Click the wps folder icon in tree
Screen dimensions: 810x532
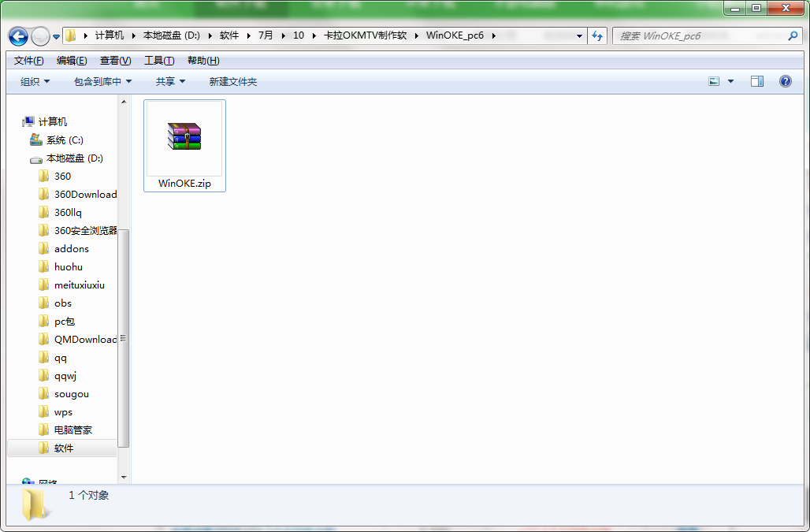44,411
